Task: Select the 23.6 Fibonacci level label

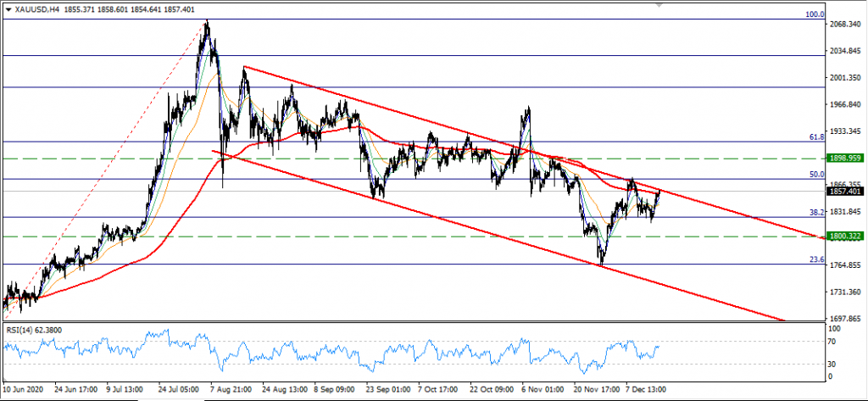Action: (816, 259)
